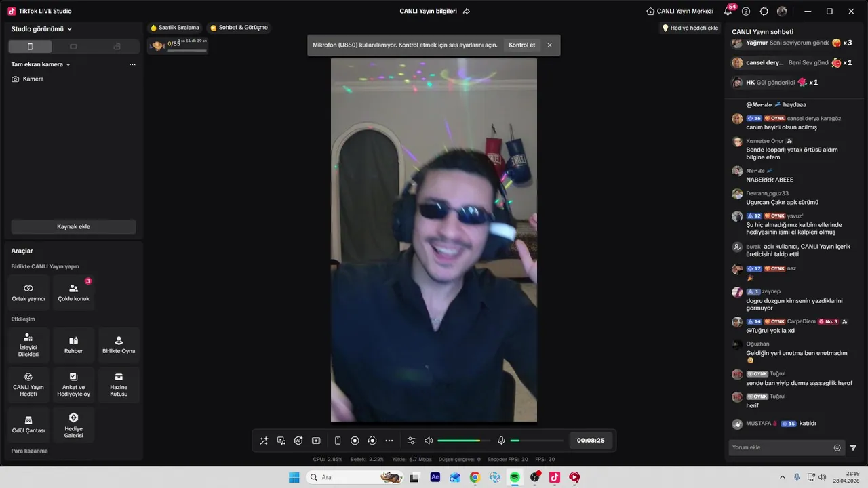Open CANLI Yayın Merkezi

[679, 12]
